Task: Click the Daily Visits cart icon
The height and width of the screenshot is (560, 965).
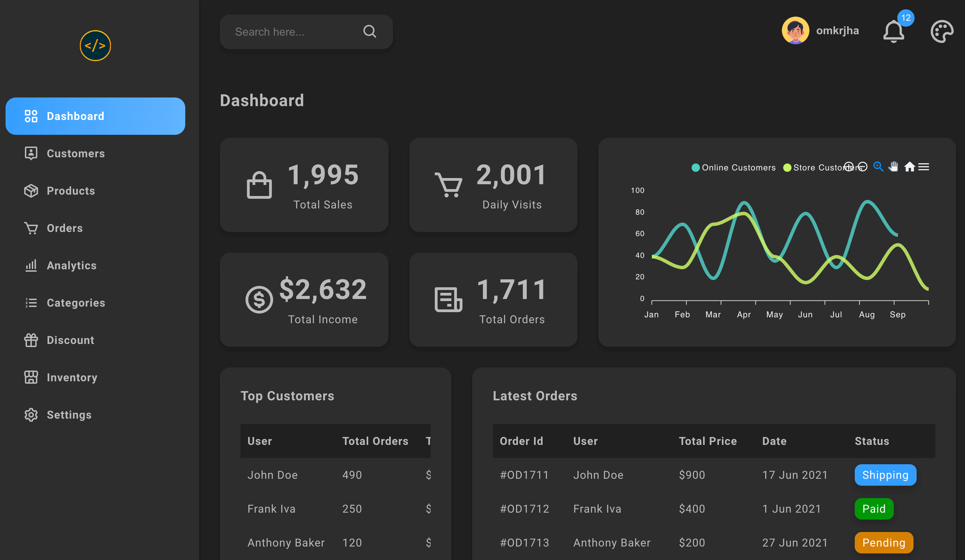Action: [448, 185]
